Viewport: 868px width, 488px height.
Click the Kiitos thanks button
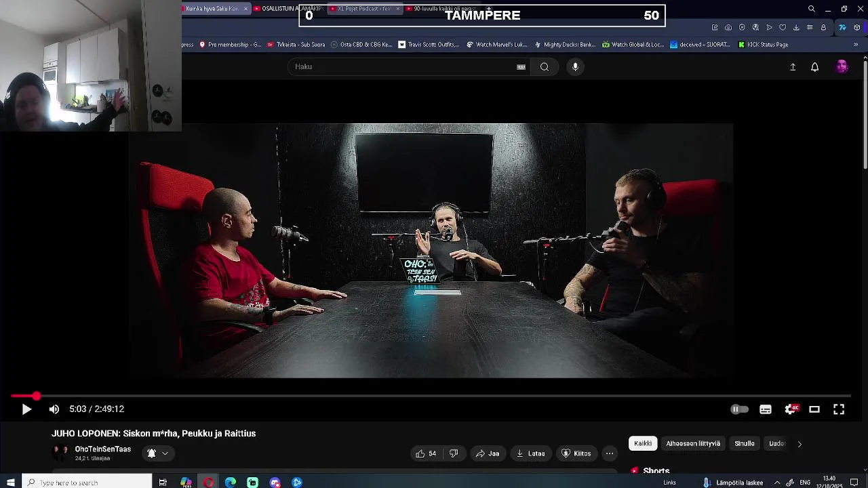click(x=576, y=453)
